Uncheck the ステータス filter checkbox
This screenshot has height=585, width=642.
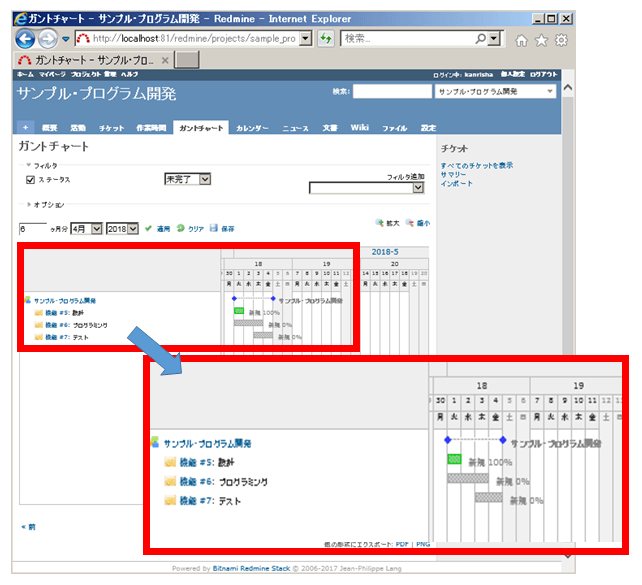click(x=30, y=180)
